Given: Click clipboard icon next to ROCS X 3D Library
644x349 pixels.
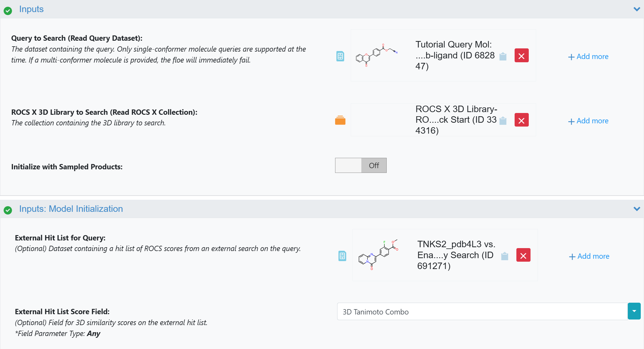Looking at the screenshot, I should point(503,121).
